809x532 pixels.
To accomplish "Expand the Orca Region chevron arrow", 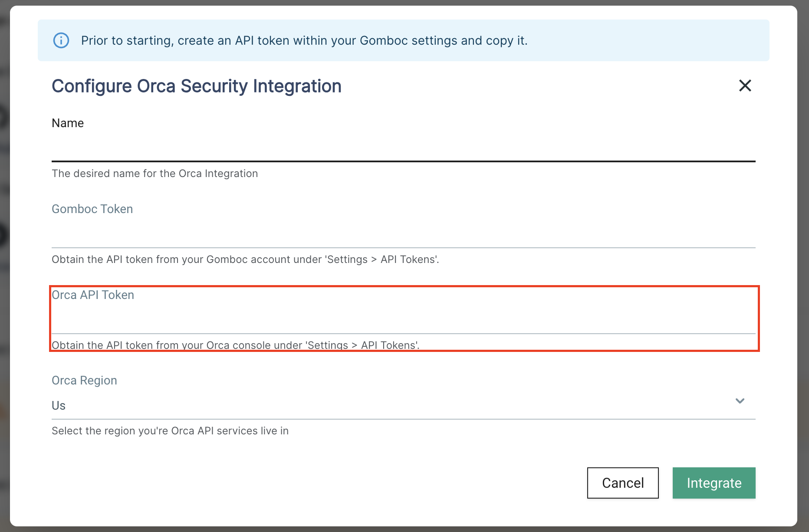I will (740, 401).
